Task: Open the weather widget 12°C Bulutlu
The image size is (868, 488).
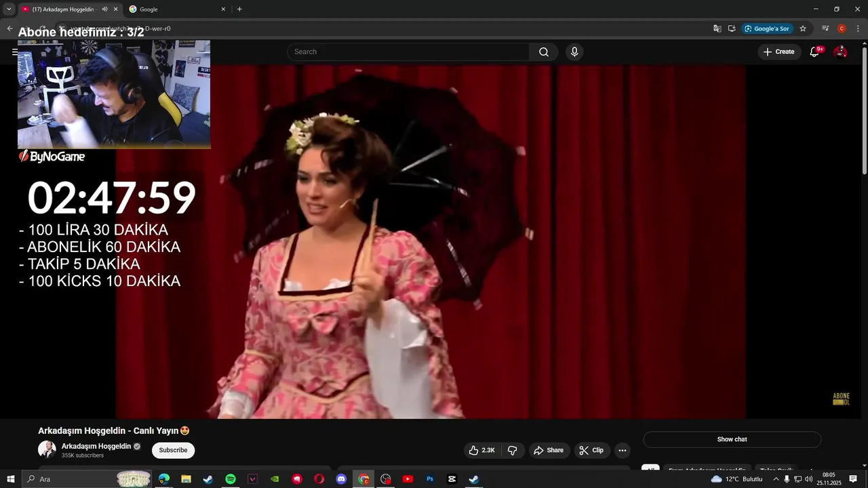Action: [x=736, y=479]
